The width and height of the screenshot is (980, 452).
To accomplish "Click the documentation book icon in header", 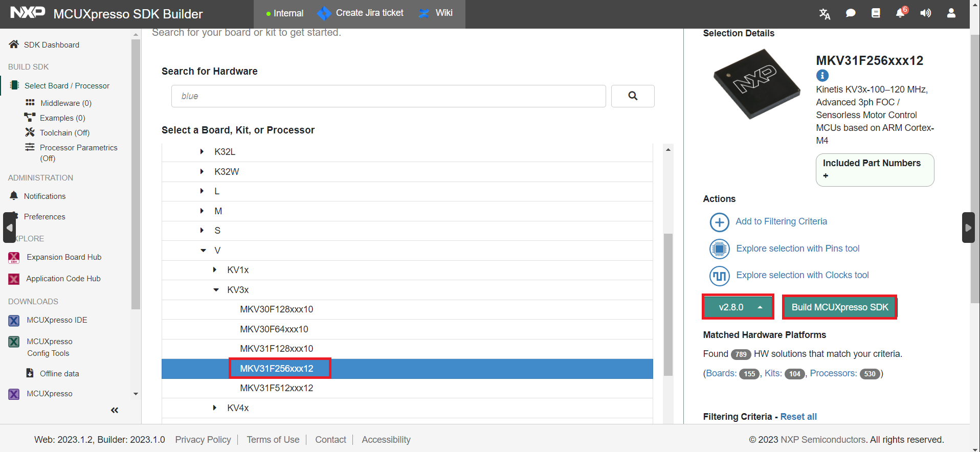I will (x=876, y=13).
